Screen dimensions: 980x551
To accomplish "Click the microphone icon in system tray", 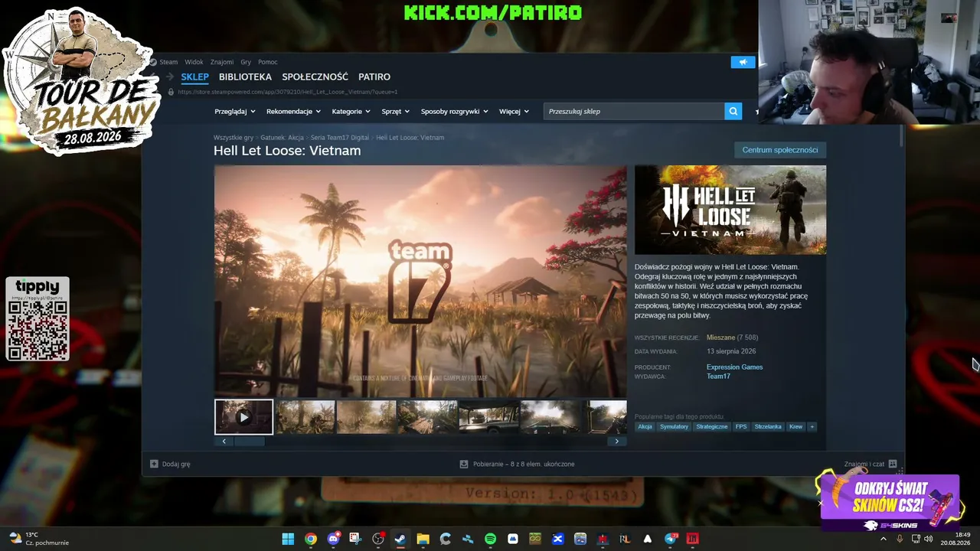I will click(900, 539).
